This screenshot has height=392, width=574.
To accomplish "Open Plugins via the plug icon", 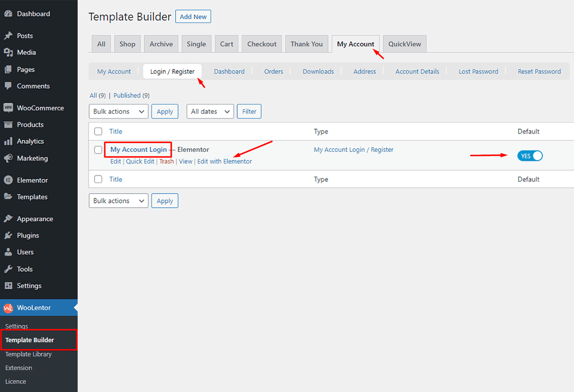I will pyautogui.click(x=8, y=236).
